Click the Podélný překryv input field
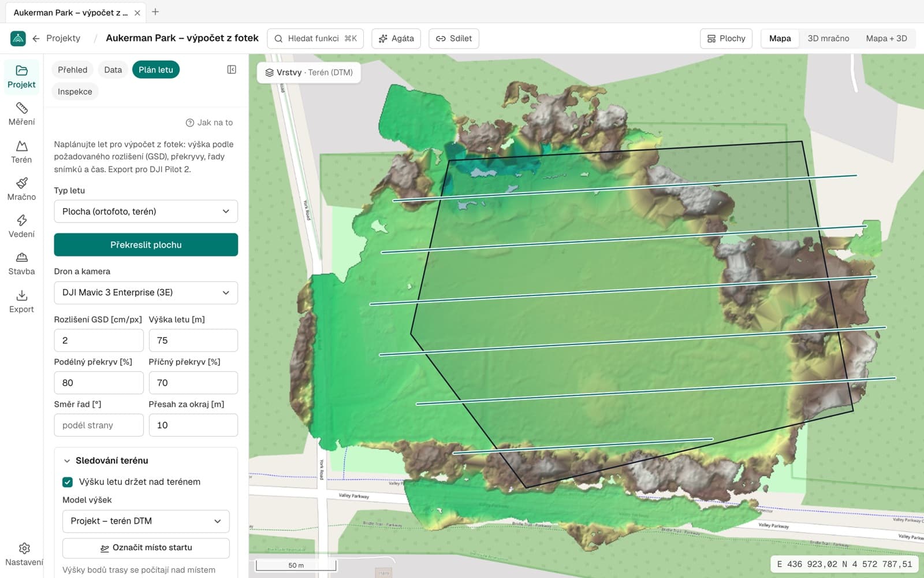 [99, 383]
